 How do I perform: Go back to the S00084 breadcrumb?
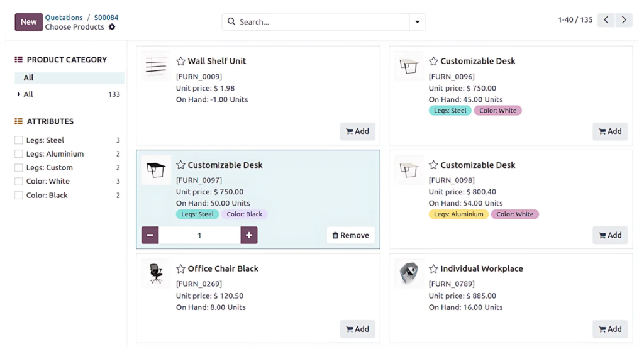tap(106, 18)
